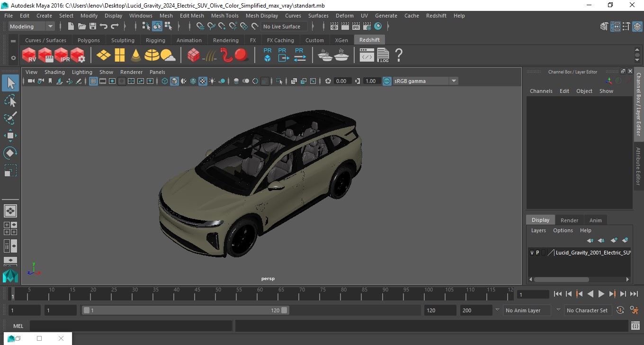644x345 pixels.
Task: Open the No Live Surface field
Action: (284, 27)
